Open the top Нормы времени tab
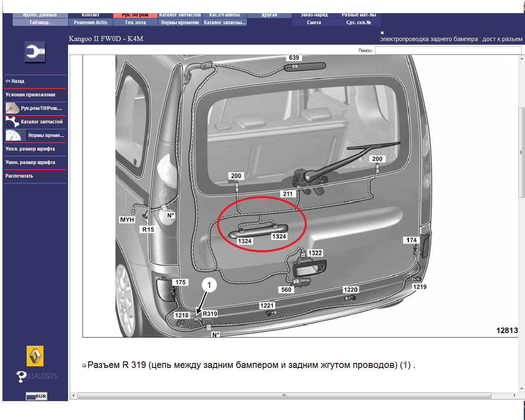The height and width of the screenshot is (420, 525). point(180,23)
